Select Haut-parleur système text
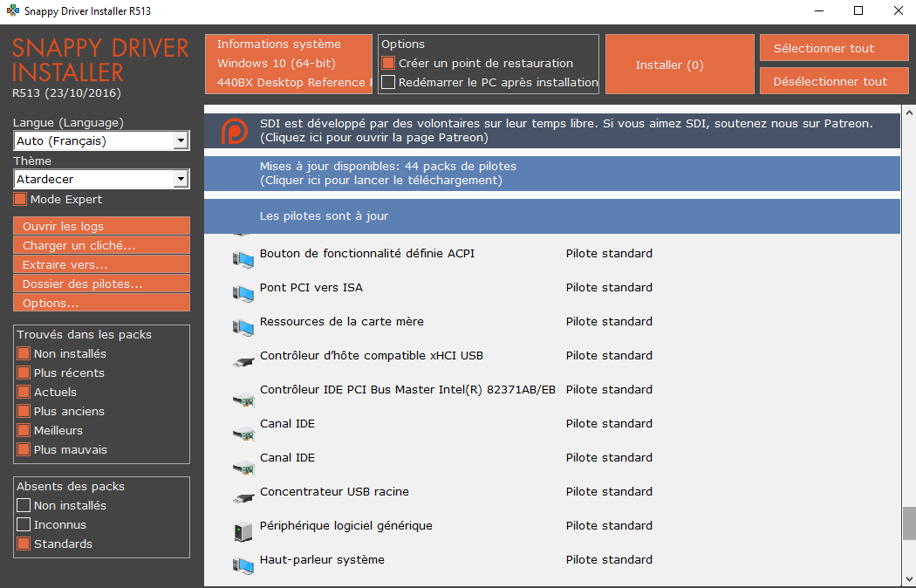The height and width of the screenshot is (588, 916). pyautogui.click(x=323, y=559)
